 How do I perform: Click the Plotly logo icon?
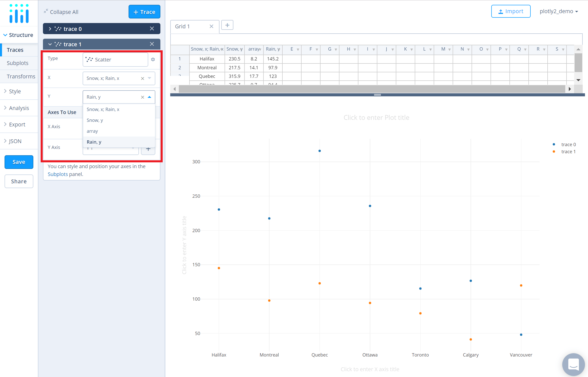19,14
